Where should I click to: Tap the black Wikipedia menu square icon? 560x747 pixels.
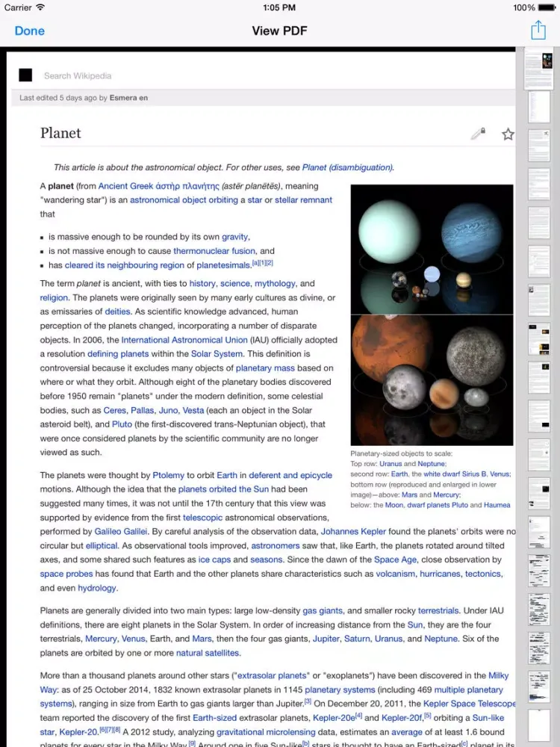(25, 75)
